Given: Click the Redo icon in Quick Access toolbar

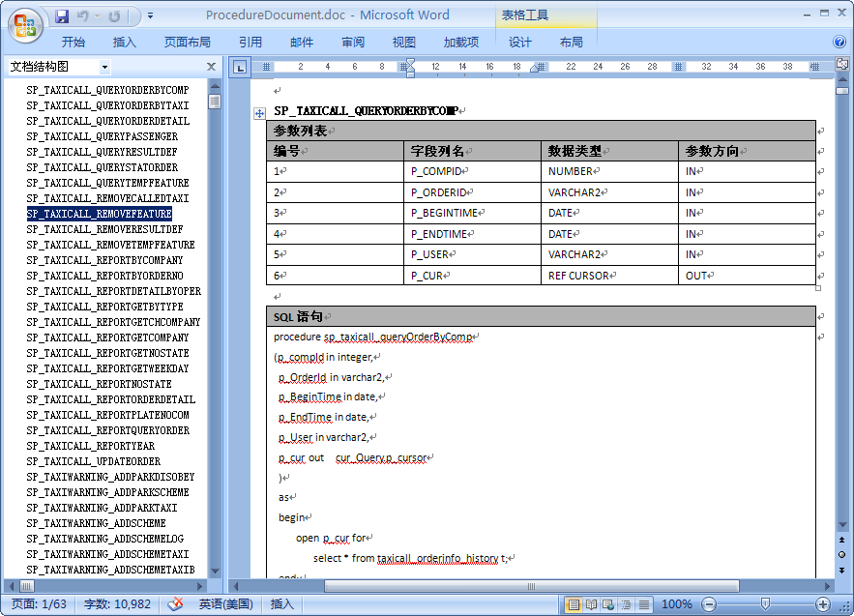Looking at the screenshot, I should (x=114, y=16).
